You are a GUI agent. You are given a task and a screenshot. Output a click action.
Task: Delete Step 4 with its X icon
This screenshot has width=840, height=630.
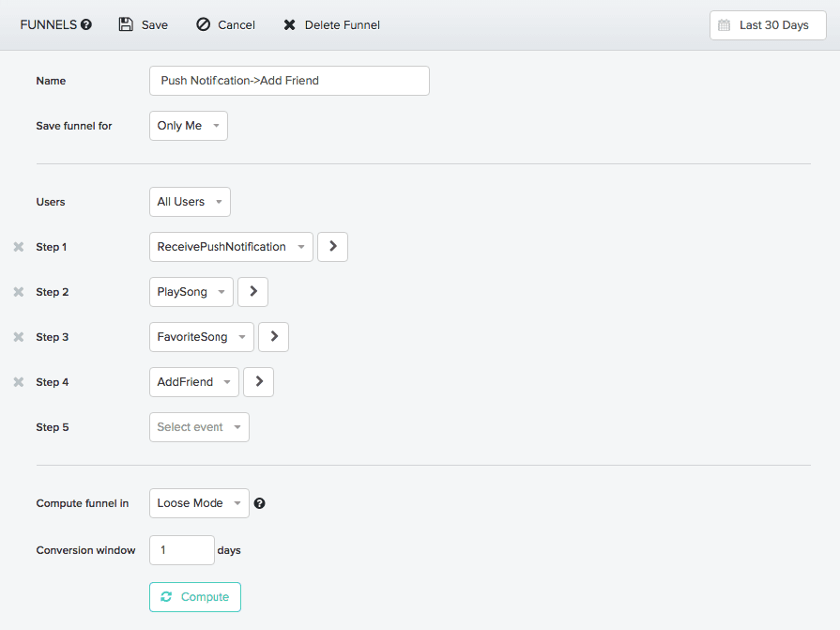18,382
